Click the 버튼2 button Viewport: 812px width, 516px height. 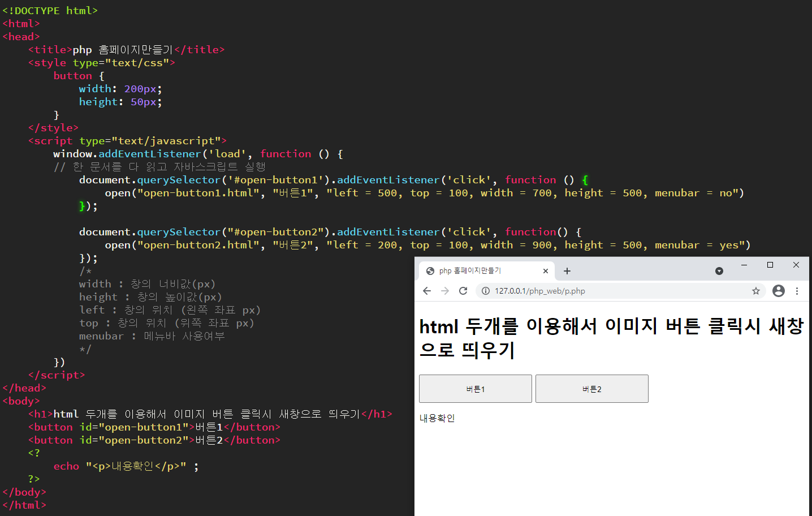pyautogui.click(x=592, y=389)
